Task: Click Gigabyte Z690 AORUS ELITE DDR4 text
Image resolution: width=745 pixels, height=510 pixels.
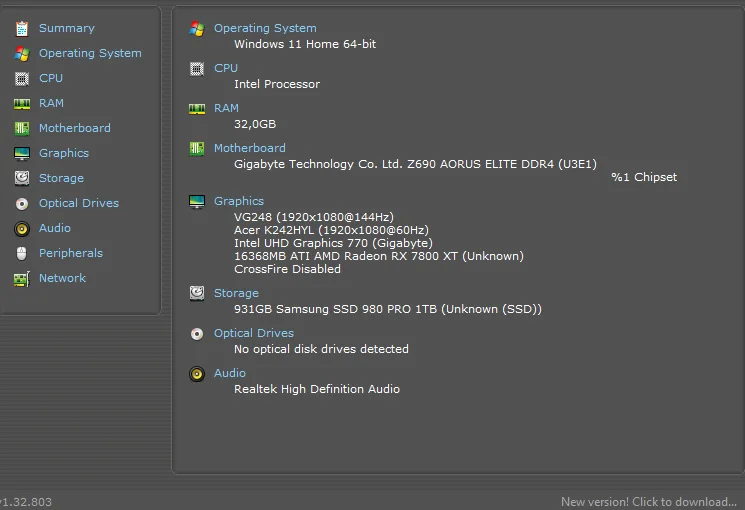Action: (415, 164)
